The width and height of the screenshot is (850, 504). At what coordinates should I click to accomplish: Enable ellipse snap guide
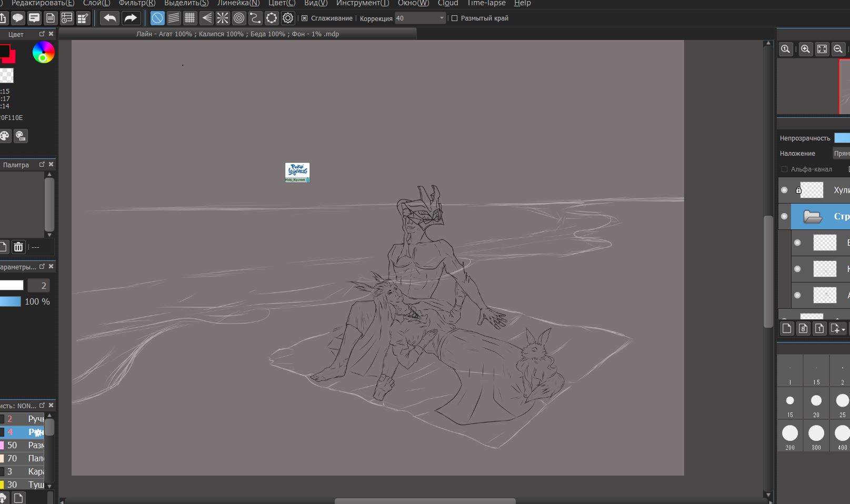tap(272, 18)
